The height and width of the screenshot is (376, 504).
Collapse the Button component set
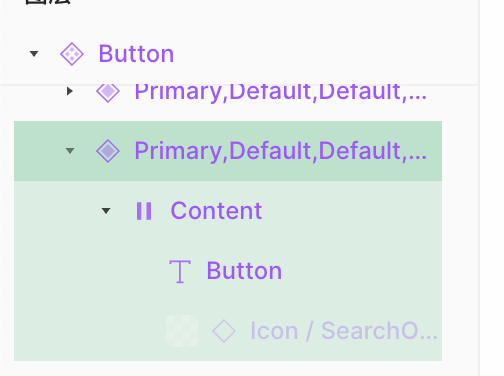(34, 54)
